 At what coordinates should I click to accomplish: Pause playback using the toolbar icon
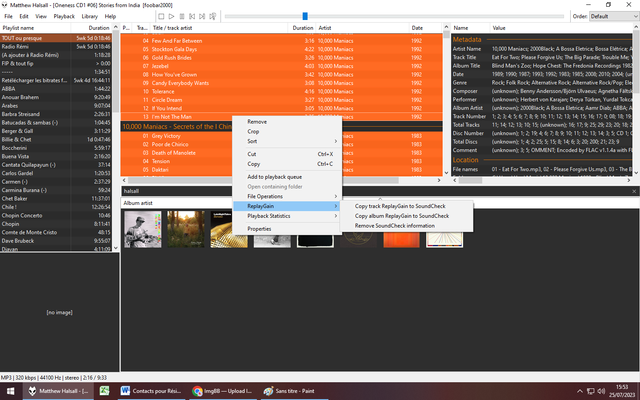[182, 16]
